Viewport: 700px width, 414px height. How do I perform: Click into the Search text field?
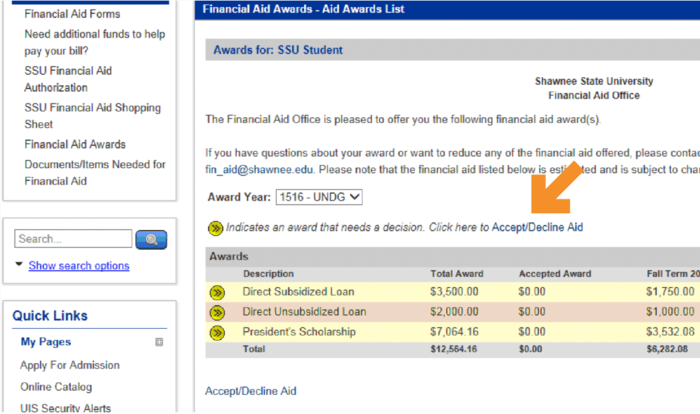(73, 240)
